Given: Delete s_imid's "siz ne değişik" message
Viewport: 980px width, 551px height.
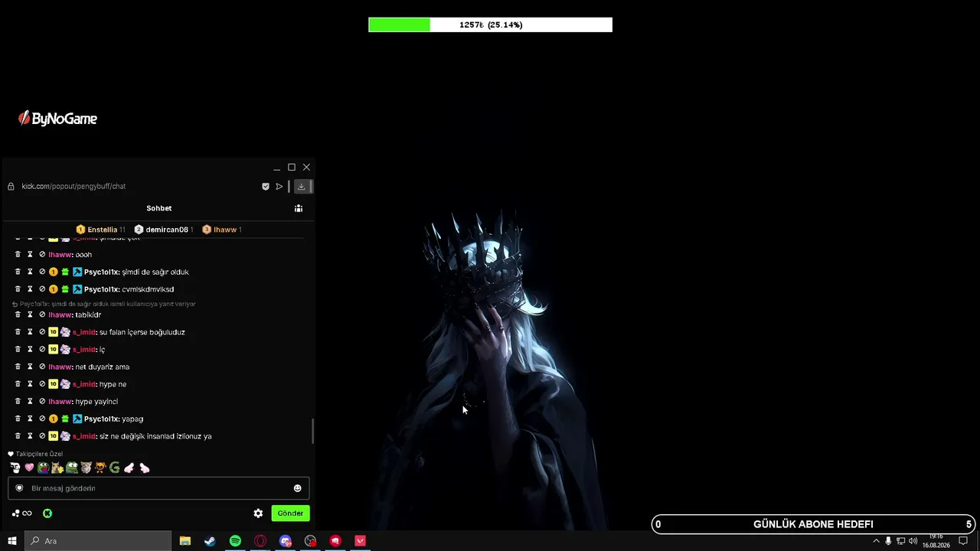Looking at the screenshot, I should (x=18, y=436).
